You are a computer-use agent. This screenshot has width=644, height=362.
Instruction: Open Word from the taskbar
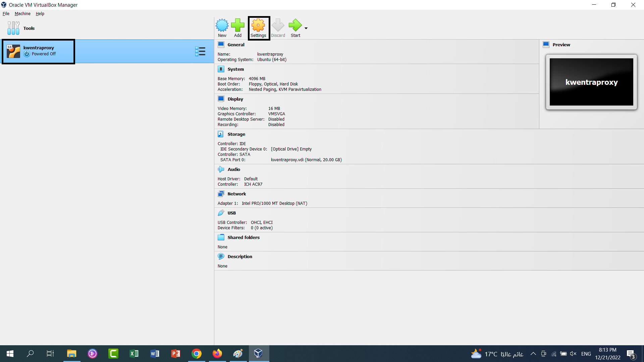click(155, 354)
